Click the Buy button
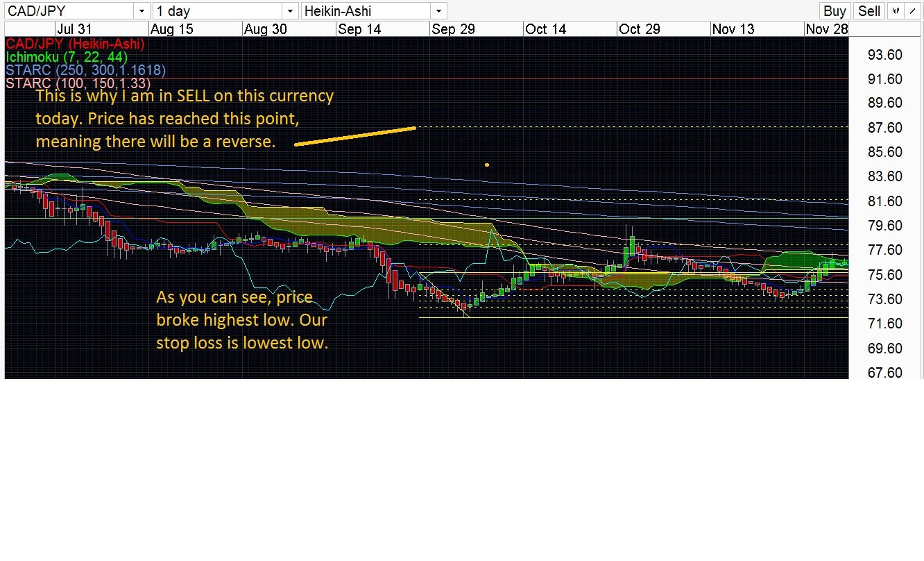This screenshot has width=924, height=561. tap(835, 11)
